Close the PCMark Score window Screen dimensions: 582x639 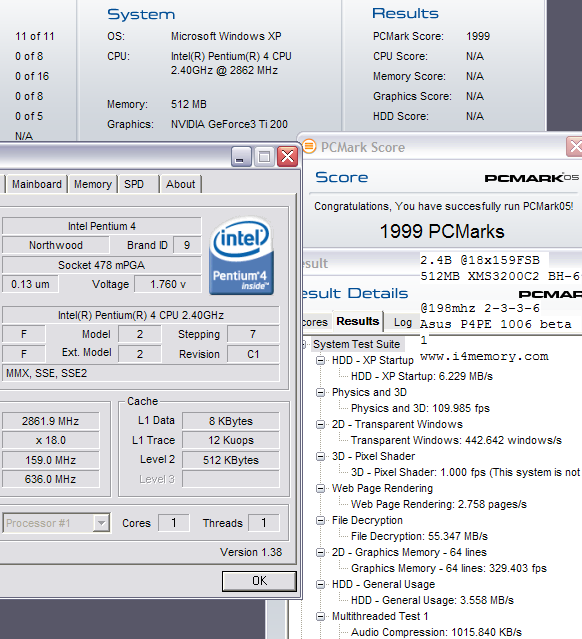point(574,147)
